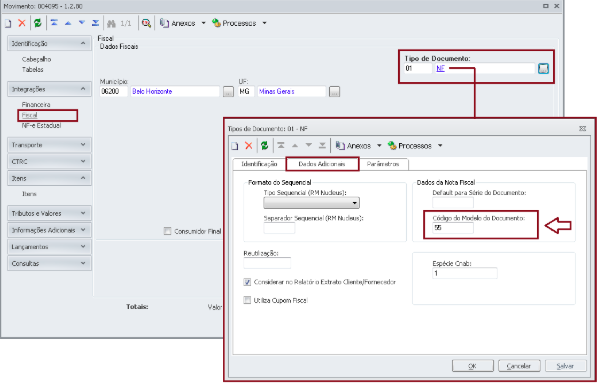The image size is (604, 387).
Task: Expand the Tributos e Valores section
Action: point(49,213)
